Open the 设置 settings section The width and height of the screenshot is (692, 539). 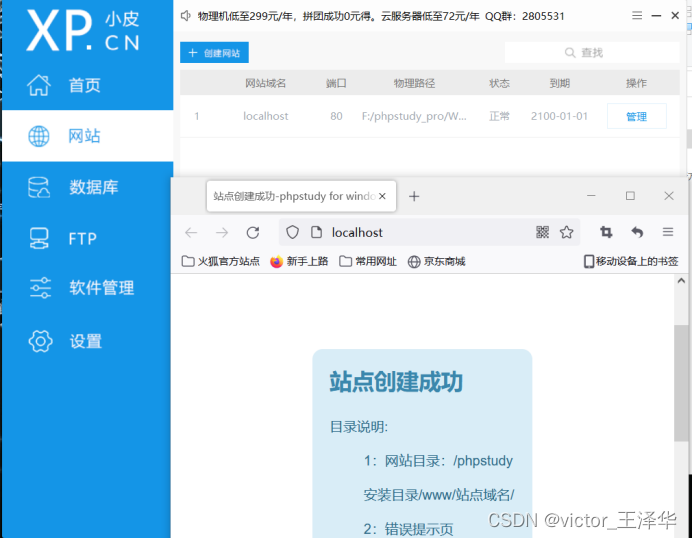click(x=87, y=341)
